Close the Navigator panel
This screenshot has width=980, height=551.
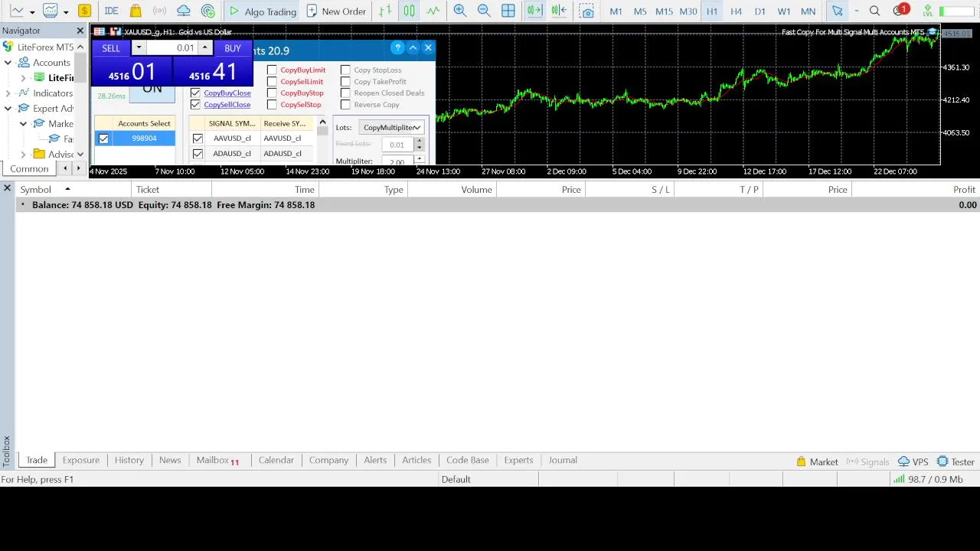pyautogui.click(x=80, y=31)
